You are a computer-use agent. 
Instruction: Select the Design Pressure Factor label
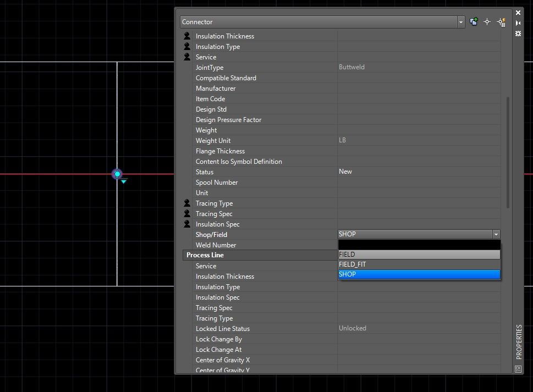coord(228,119)
